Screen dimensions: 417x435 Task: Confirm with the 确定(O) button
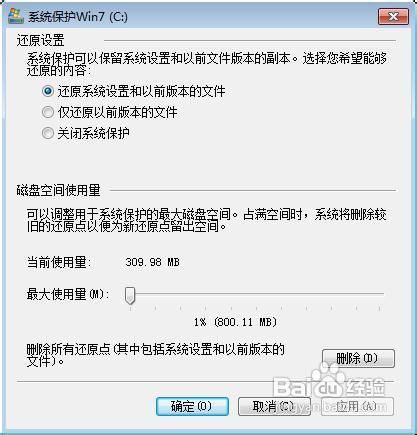(192, 406)
